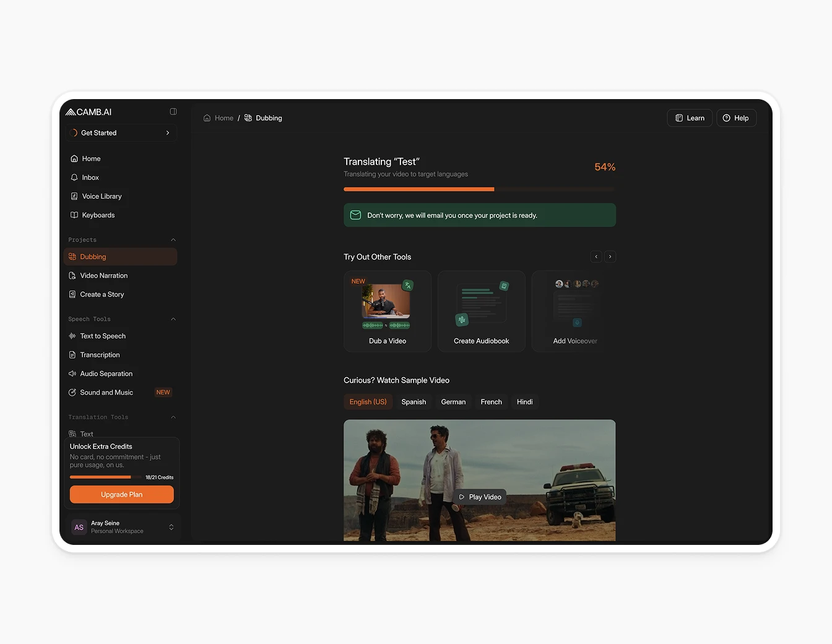Viewport: 832px width, 644px height.
Task: Click the Upgrade Plan button
Action: click(x=122, y=495)
